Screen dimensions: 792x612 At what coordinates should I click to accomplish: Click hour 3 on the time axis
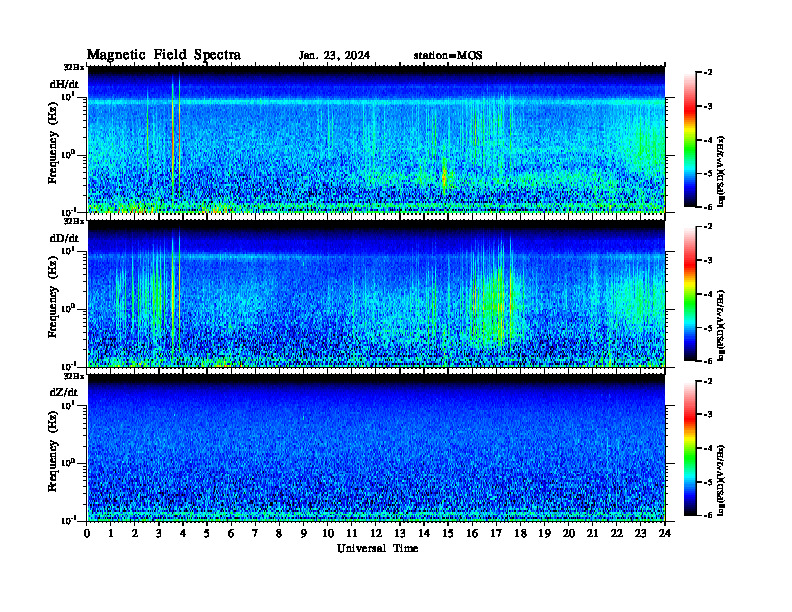click(x=159, y=533)
